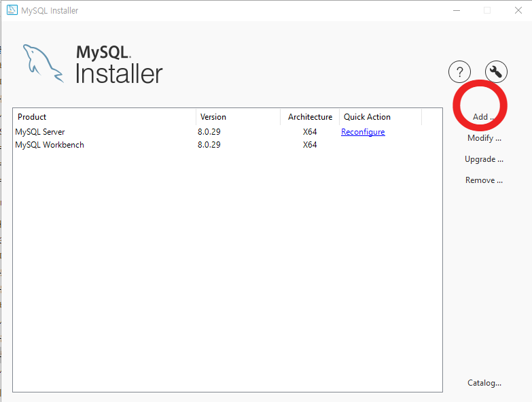
Task: Select the MySQL Workbench row
Action: pos(228,145)
